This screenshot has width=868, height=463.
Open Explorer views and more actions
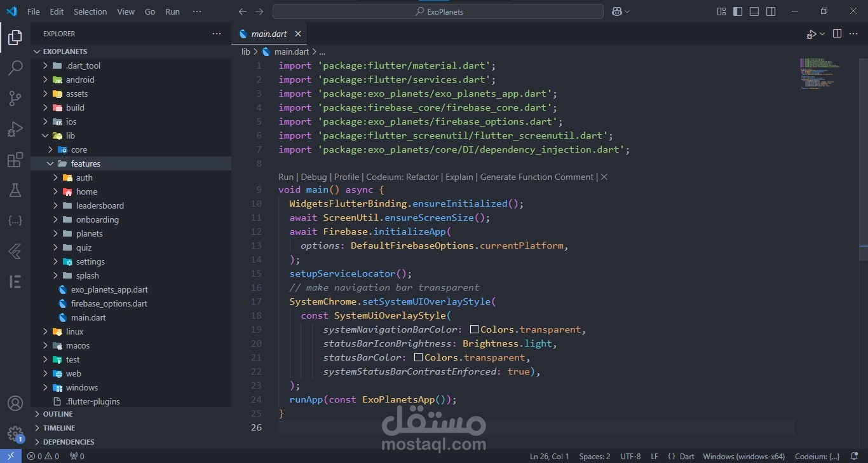(x=217, y=34)
